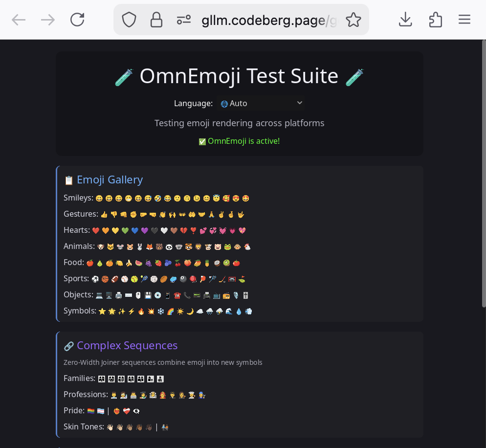Reload the current page
The height and width of the screenshot is (448, 486).
coord(77,20)
